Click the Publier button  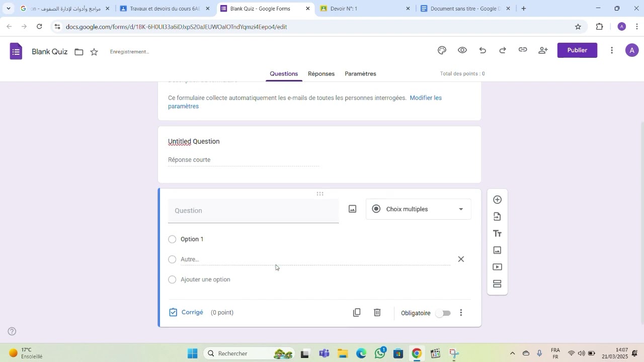[577, 50]
